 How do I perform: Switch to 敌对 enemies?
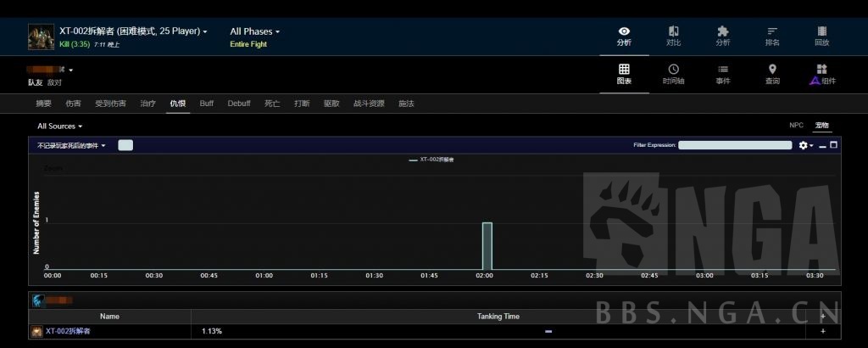tap(54, 82)
